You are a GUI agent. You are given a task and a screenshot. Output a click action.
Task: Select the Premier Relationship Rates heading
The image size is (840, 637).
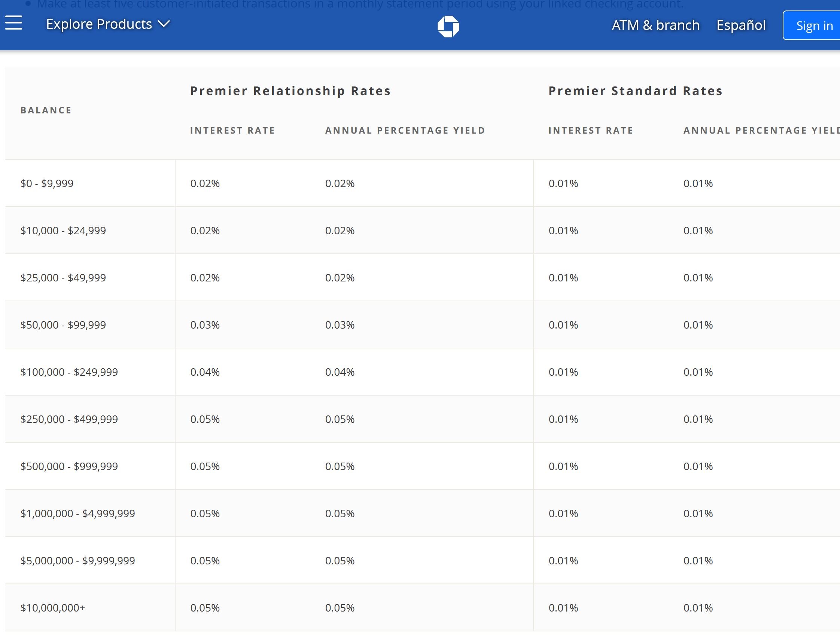click(x=290, y=91)
